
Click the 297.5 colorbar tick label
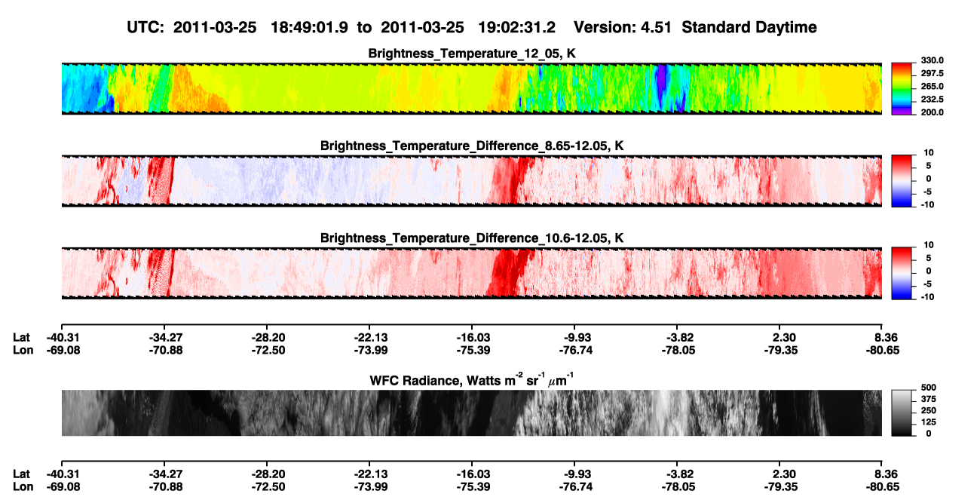(931, 74)
